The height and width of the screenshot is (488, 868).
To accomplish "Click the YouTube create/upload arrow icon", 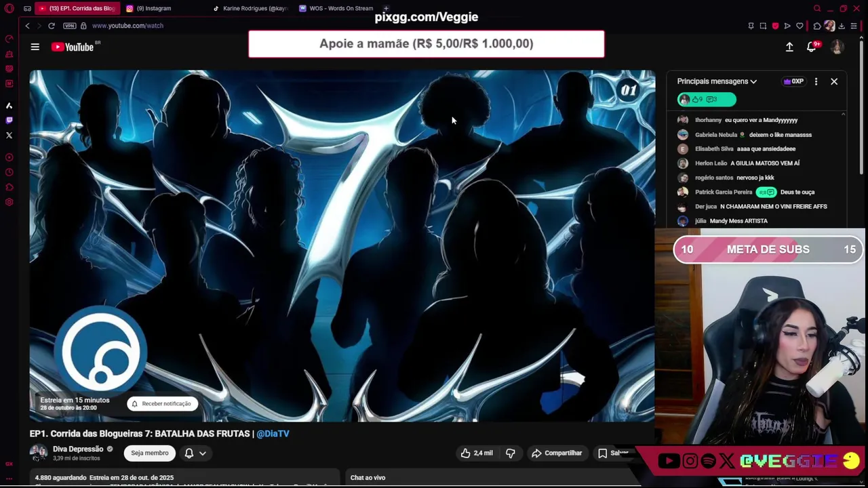I will coord(789,47).
